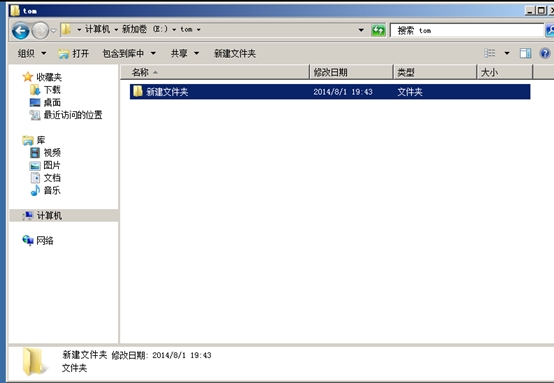The height and width of the screenshot is (383, 554).
Task: Sort by the 类型 column header
Action: [x=435, y=72]
